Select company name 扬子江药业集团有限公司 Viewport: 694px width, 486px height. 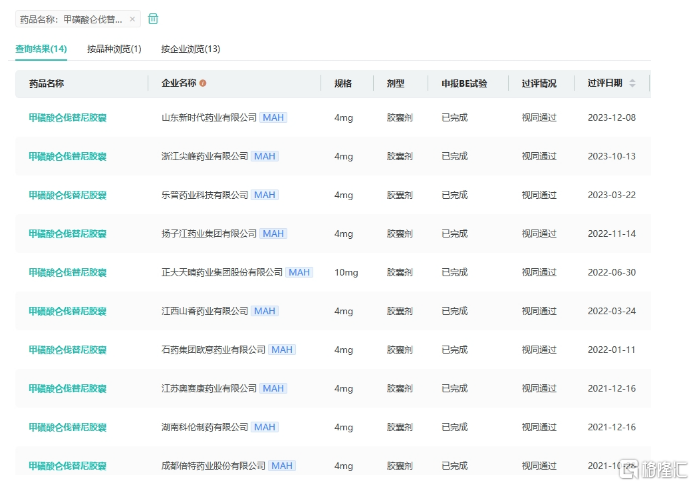click(209, 234)
